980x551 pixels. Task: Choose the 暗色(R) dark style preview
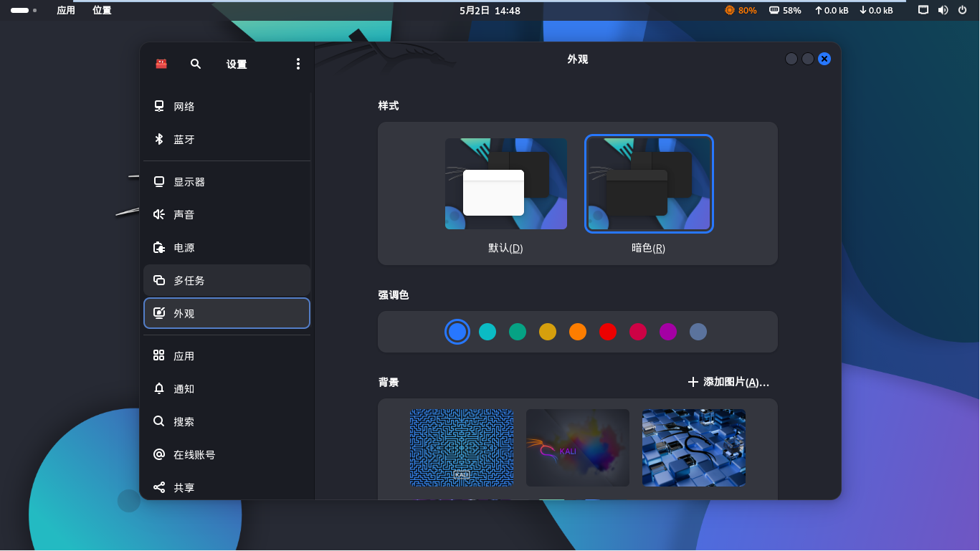point(649,183)
